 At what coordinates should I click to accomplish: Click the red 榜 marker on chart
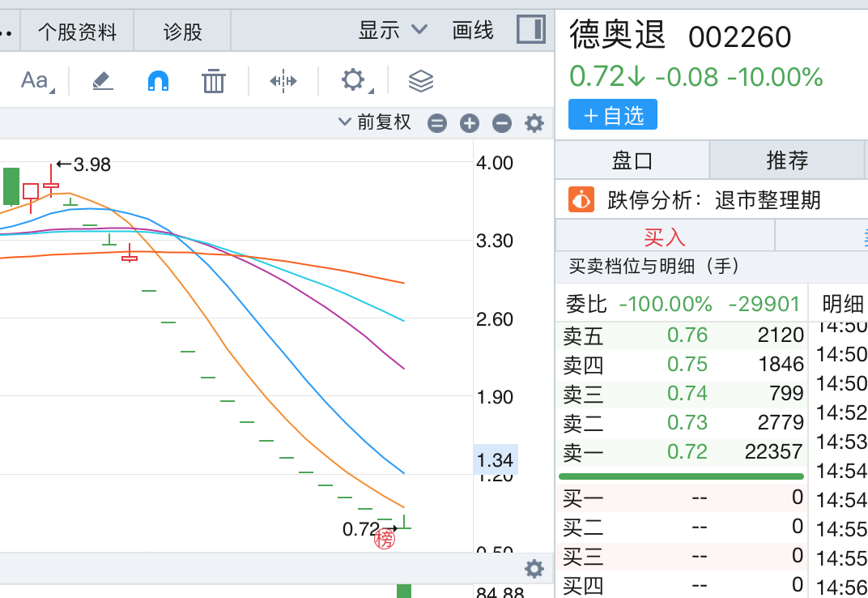coord(385,539)
